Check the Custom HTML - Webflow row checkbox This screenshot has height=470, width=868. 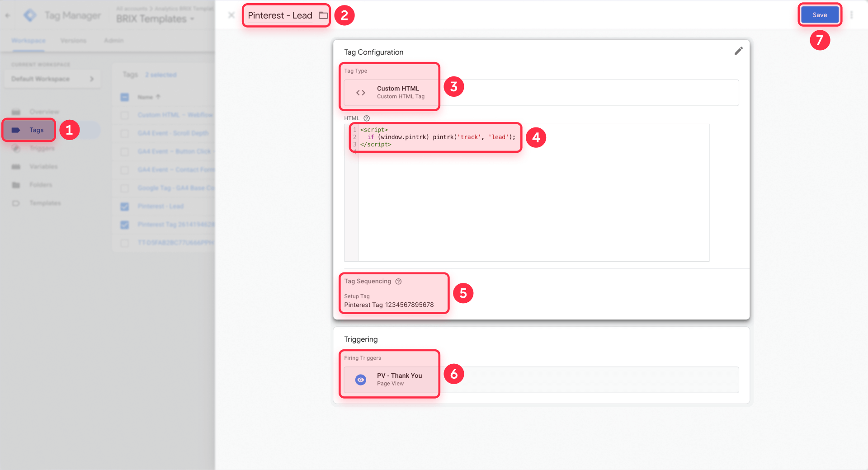click(125, 115)
